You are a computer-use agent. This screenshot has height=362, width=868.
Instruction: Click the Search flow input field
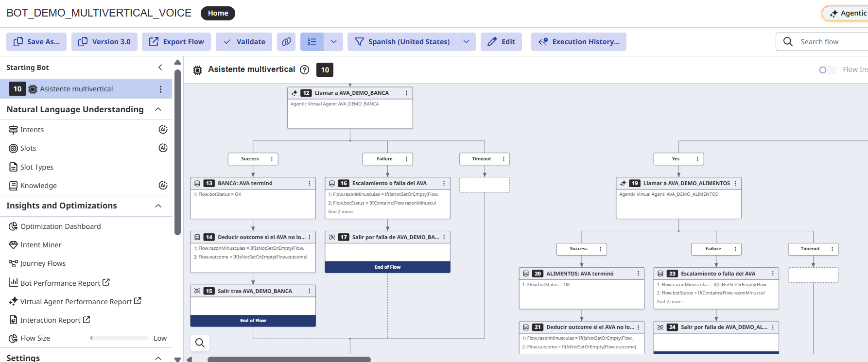coord(822,42)
